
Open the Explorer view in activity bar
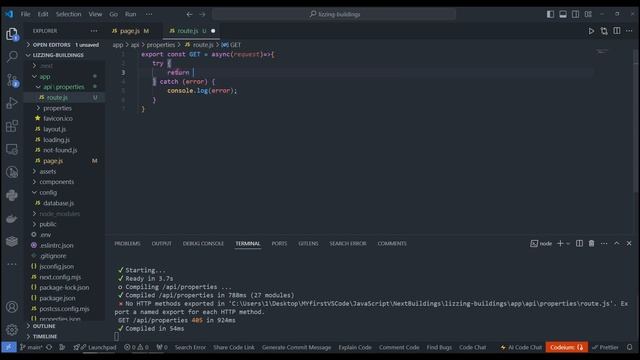[x=12, y=34]
